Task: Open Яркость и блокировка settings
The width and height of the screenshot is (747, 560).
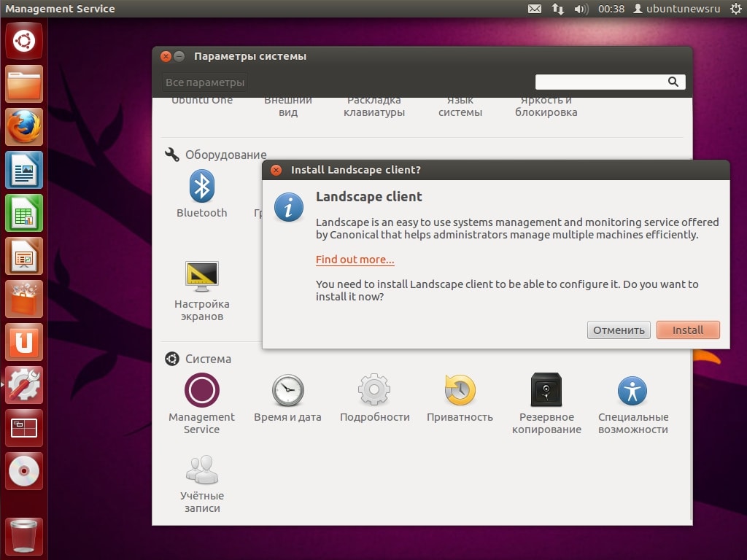Action: click(x=546, y=106)
